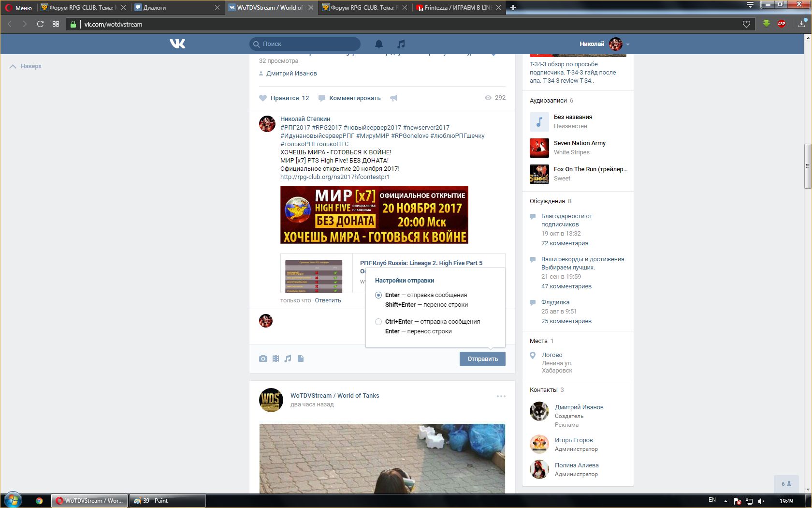This screenshot has width=812, height=508.
Task: Open 72 комментария link
Action: click(565, 243)
